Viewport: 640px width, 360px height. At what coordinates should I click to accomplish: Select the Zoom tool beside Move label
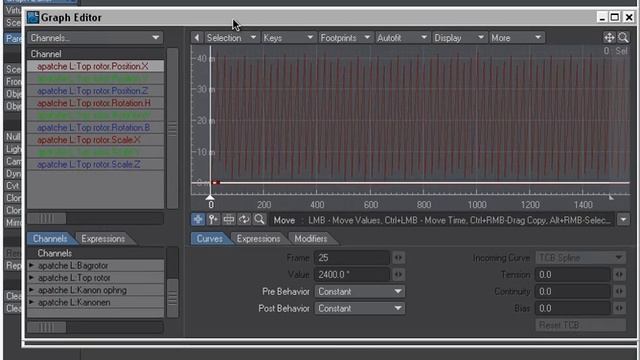coord(259,220)
